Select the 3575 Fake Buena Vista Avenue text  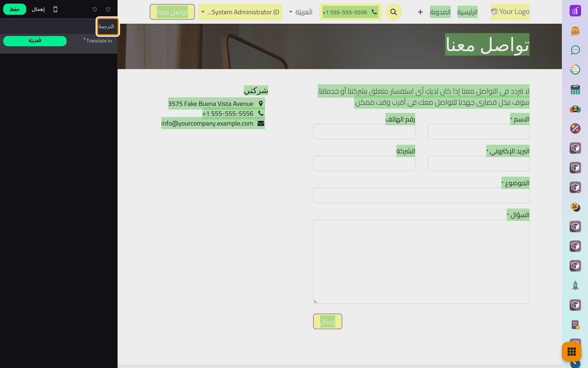(x=211, y=104)
